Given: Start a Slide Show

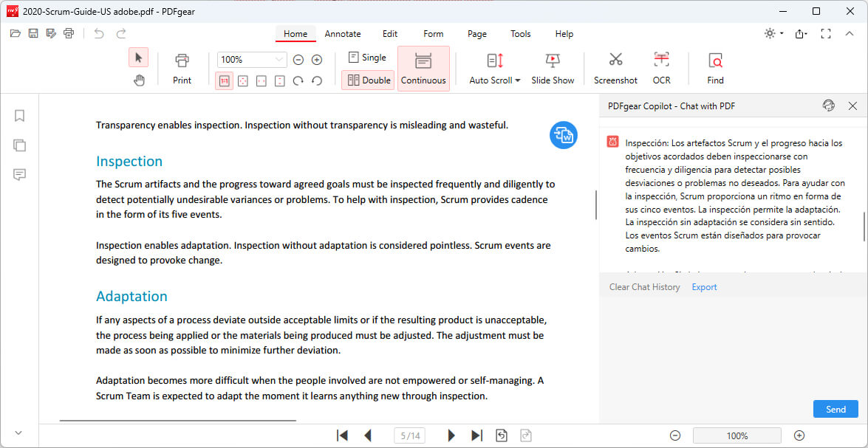Looking at the screenshot, I should coord(553,69).
